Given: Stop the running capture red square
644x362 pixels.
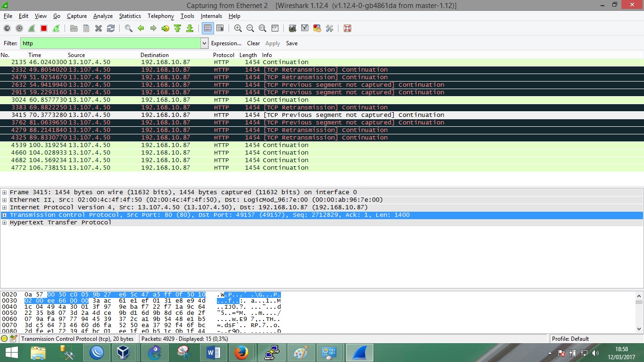Looking at the screenshot, I should click(44, 28).
